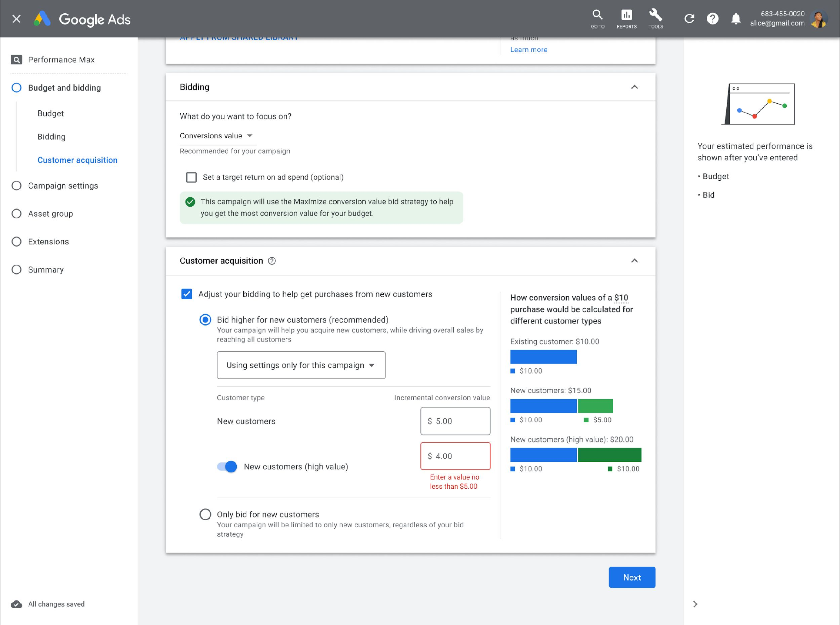Click the Google Ads logo
The width and height of the screenshot is (840, 625).
tap(82, 19)
